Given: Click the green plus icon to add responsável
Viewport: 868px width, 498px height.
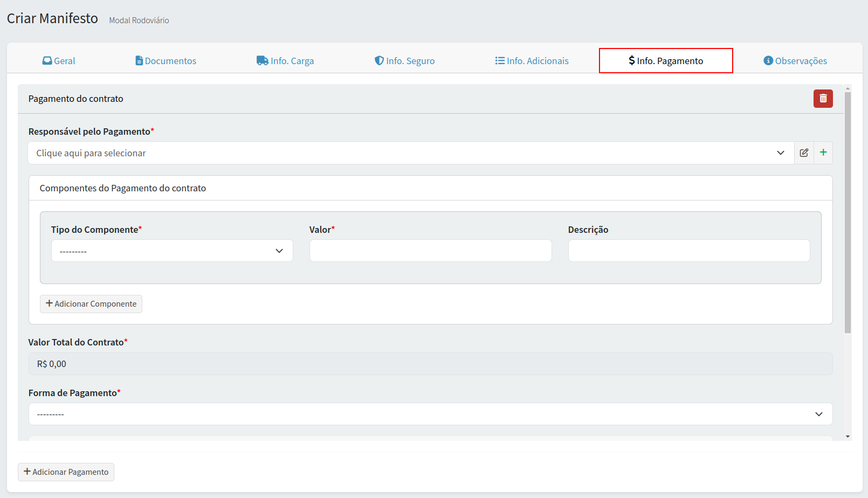Looking at the screenshot, I should pyautogui.click(x=823, y=153).
